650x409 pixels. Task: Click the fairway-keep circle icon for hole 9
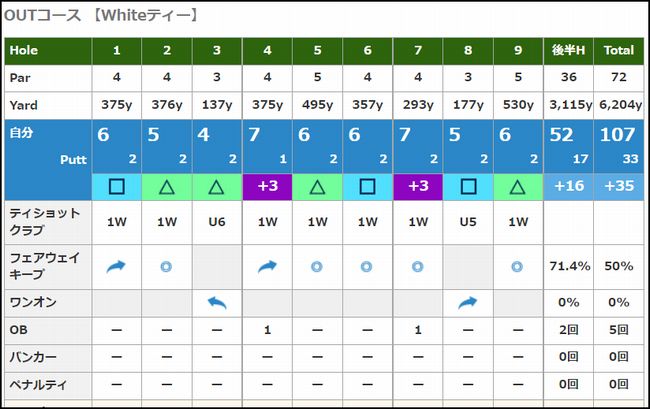(518, 266)
